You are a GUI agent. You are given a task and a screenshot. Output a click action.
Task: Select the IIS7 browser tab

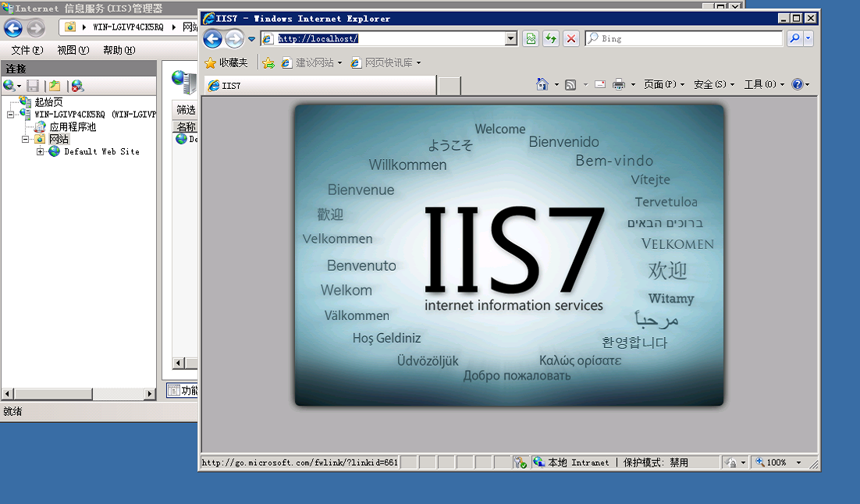(322, 86)
